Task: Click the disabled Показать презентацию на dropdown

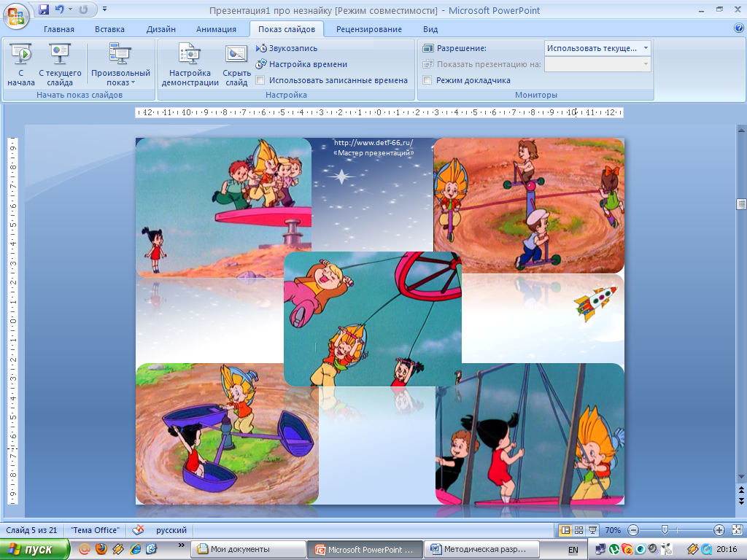Action: coord(597,64)
